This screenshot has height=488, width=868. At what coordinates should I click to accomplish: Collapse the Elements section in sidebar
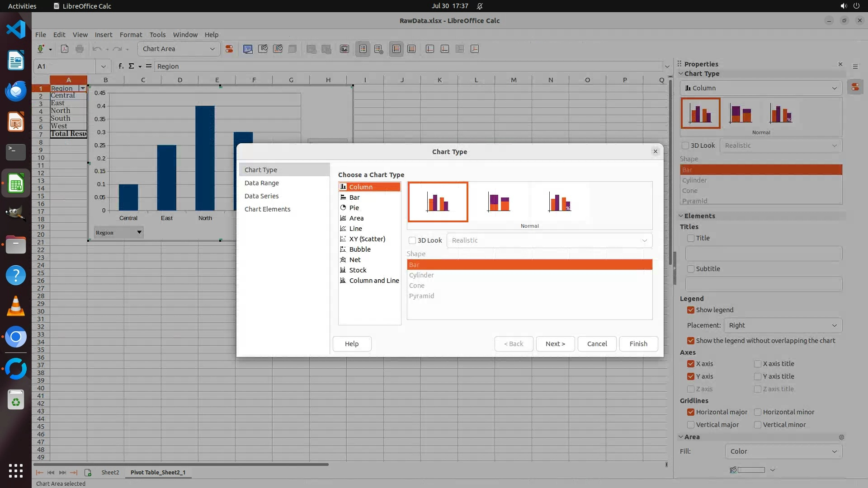coord(681,216)
